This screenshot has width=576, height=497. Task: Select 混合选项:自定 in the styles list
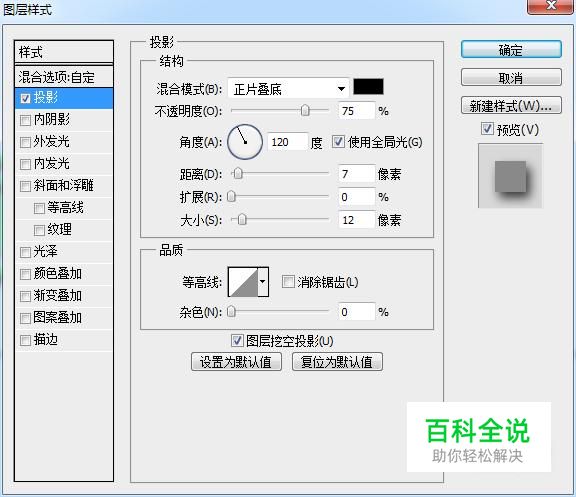(x=64, y=77)
